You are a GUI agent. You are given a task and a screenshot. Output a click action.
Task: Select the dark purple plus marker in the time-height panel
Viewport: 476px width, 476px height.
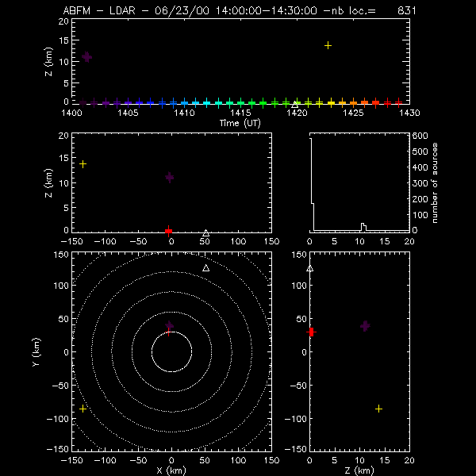[86, 57]
